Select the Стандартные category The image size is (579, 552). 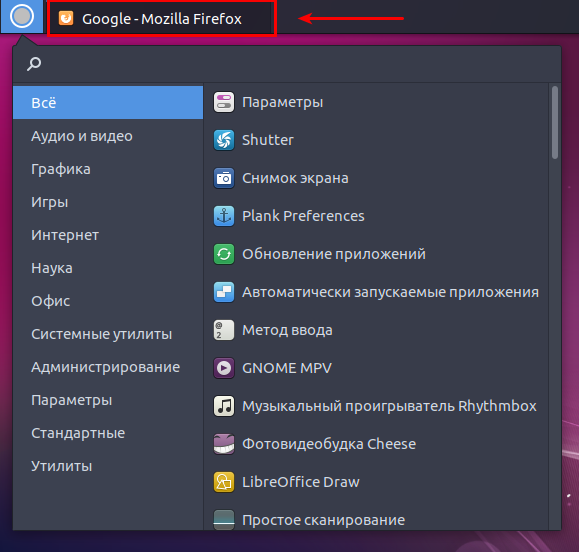tap(108, 433)
